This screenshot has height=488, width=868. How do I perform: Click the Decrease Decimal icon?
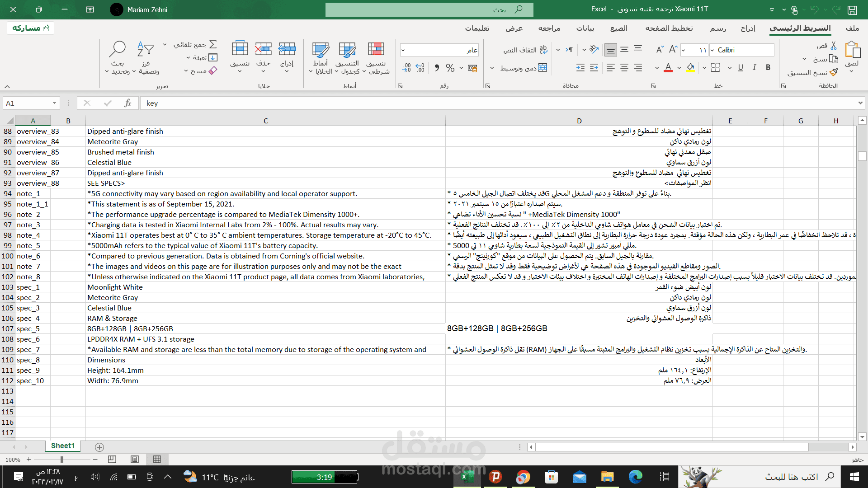tap(406, 68)
